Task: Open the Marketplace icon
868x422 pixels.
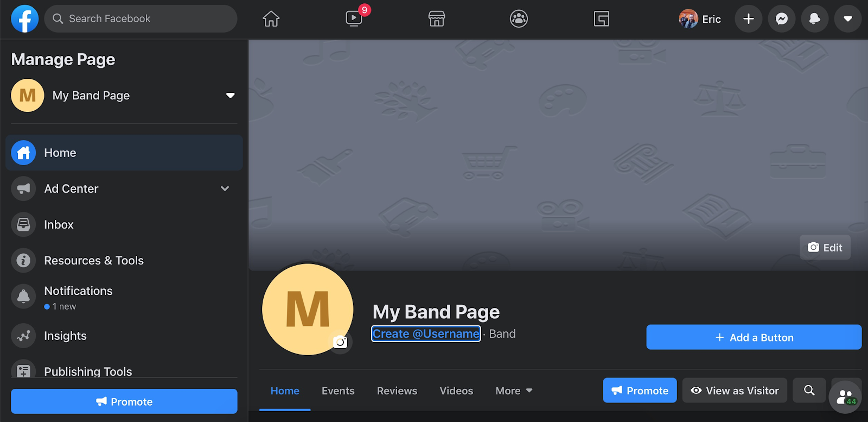Action: (437, 19)
